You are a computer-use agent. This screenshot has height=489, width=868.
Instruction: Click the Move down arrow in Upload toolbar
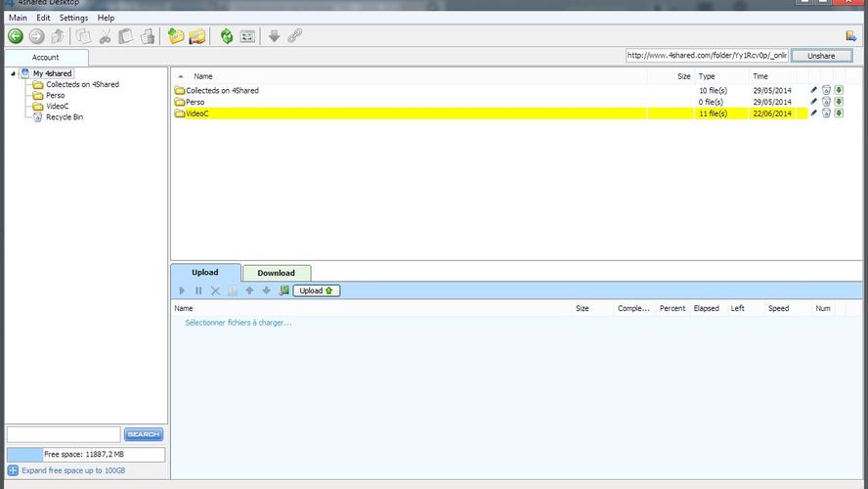266,290
